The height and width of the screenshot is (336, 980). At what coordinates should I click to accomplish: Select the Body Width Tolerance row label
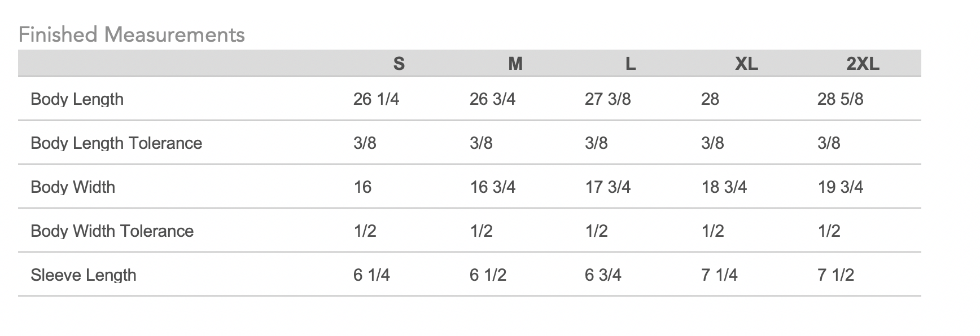(x=112, y=231)
